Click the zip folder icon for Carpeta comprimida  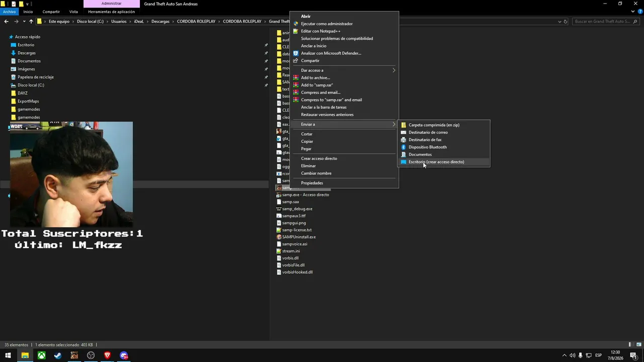pyautogui.click(x=404, y=125)
